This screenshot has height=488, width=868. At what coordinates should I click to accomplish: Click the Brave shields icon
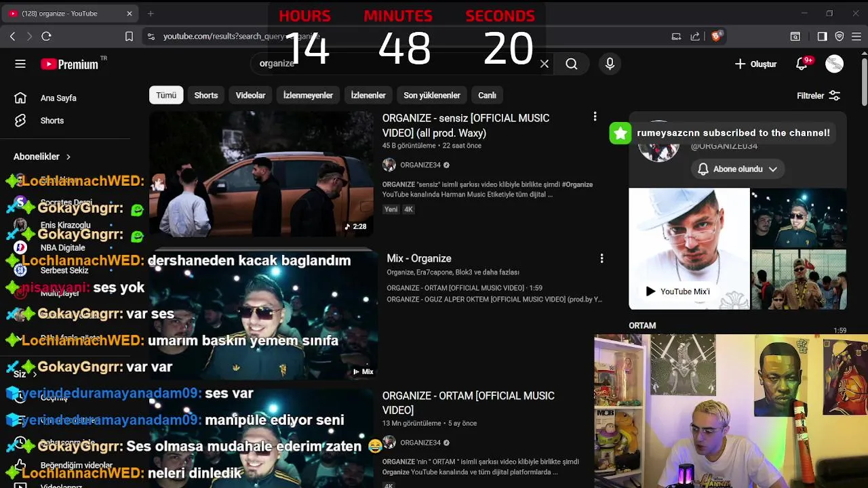point(717,36)
